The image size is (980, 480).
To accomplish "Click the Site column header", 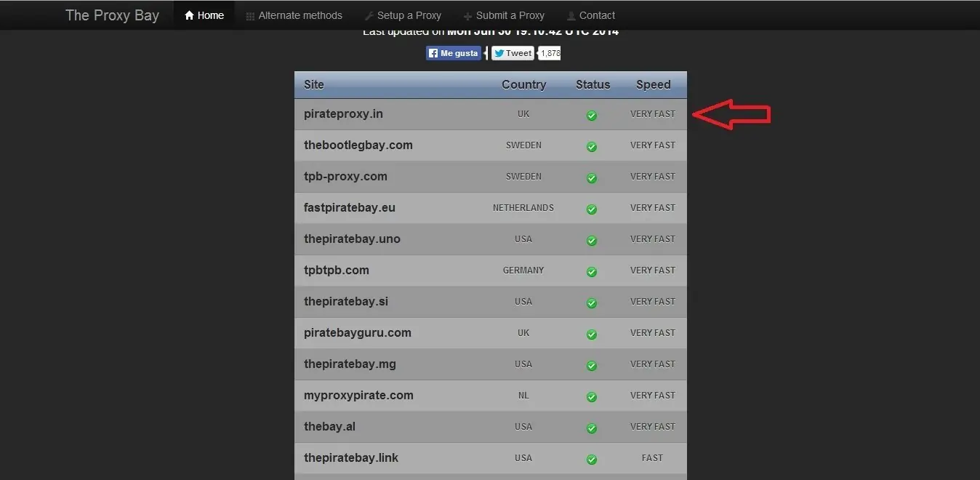I will pos(314,84).
